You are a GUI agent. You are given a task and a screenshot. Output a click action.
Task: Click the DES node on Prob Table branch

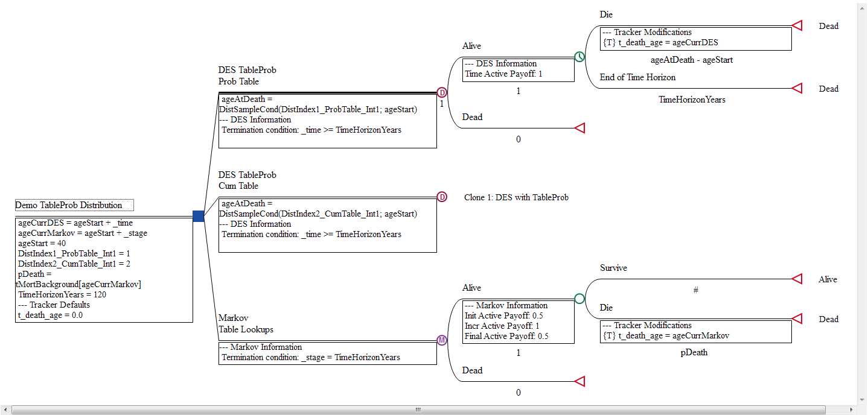point(442,92)
